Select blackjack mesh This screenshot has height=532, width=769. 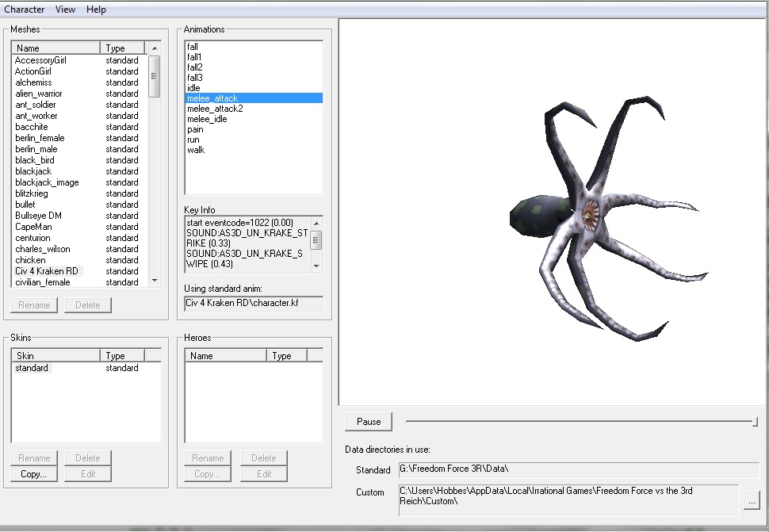[x=79, y=171]
